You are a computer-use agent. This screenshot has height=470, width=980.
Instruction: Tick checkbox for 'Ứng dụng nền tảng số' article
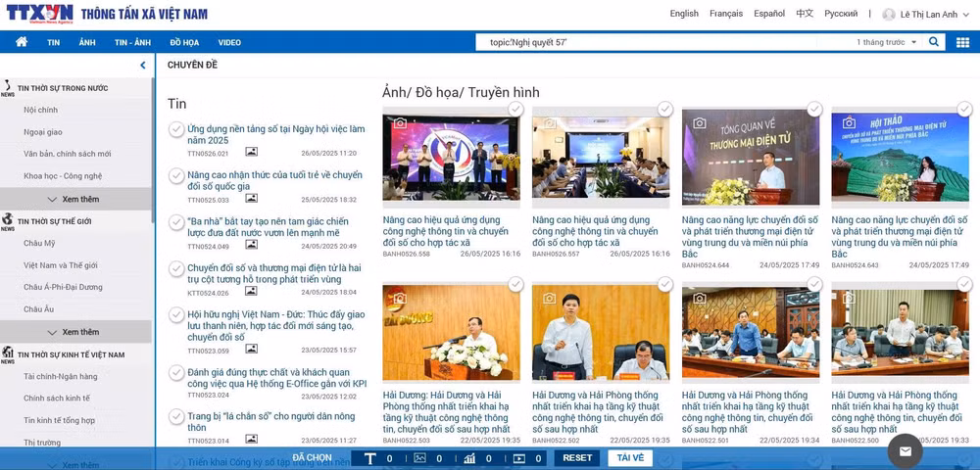pyautogui.click(x=176, y=129)
